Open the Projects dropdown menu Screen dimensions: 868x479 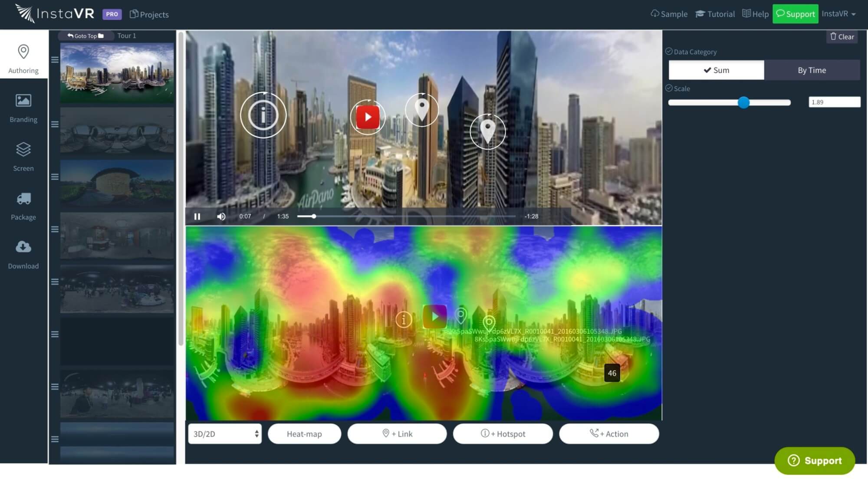click(149, 14)
